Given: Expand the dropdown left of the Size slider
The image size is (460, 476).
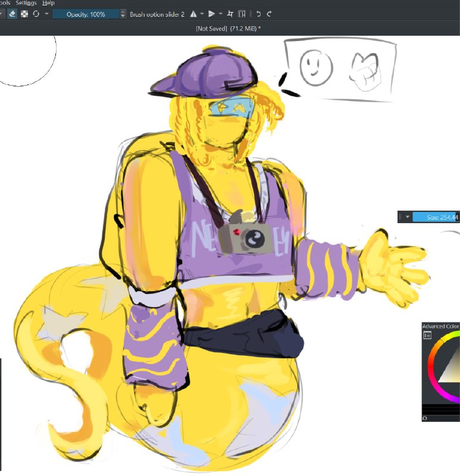Looking at the screenshot, I should click(x=408, y=217).
